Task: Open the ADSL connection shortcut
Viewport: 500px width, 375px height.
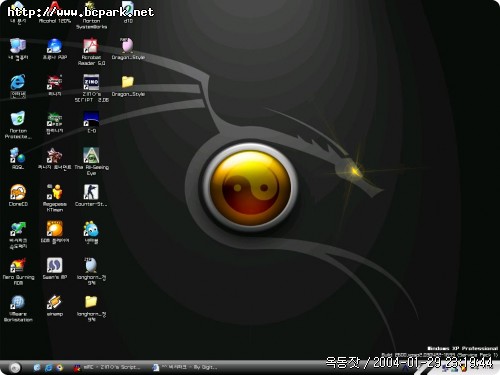Action: pyautogui.click(x=18, y=159)
